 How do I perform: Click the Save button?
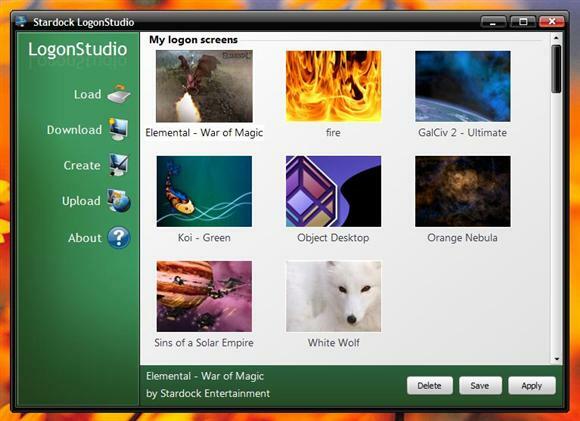pos(480,385)
